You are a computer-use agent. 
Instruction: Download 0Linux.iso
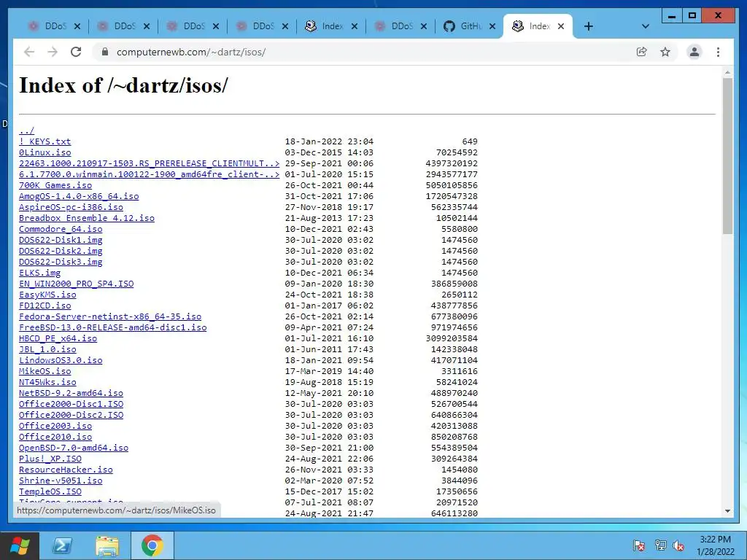44,152
